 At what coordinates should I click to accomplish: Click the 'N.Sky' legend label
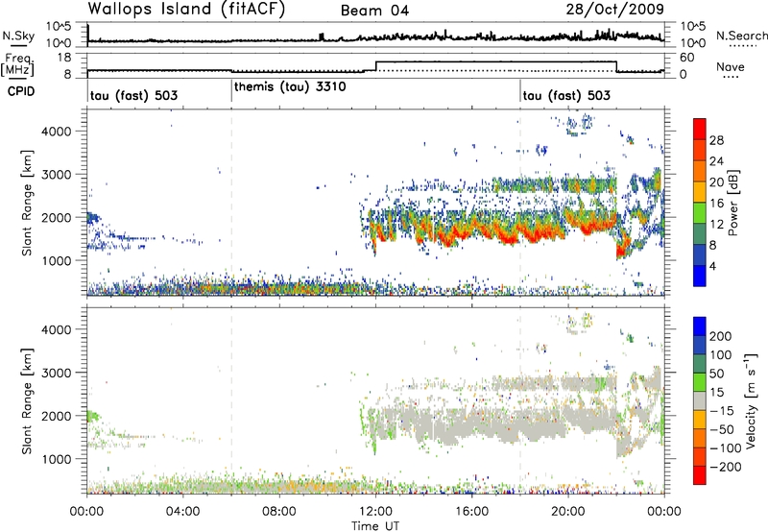click(x=18, y=36)
